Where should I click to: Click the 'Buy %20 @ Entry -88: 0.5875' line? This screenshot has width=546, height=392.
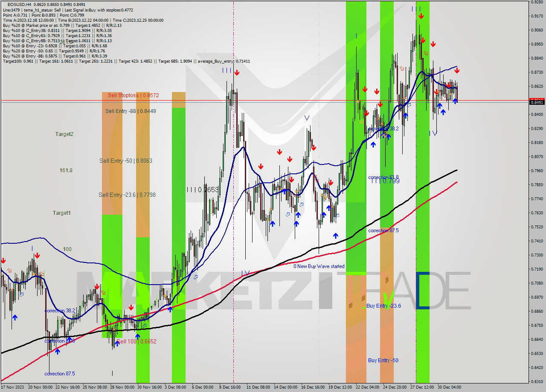tap(55, 56)
